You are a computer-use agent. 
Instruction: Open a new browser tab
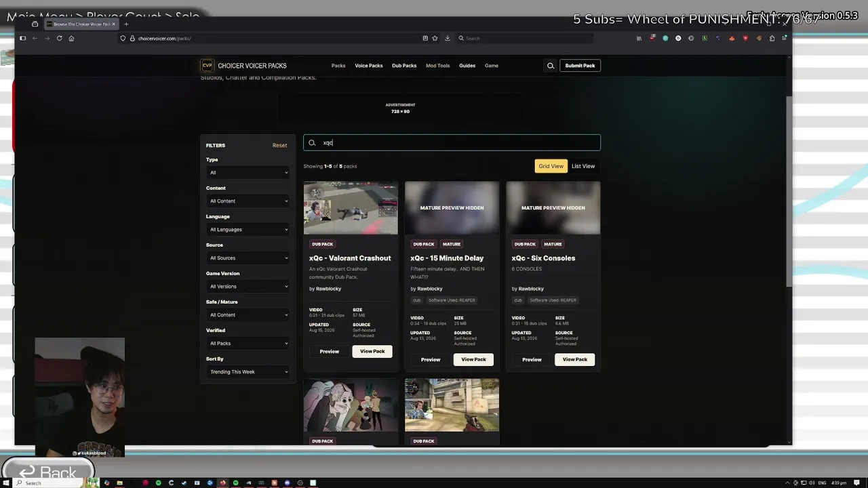pyautogui.click(x=126, y=24)
